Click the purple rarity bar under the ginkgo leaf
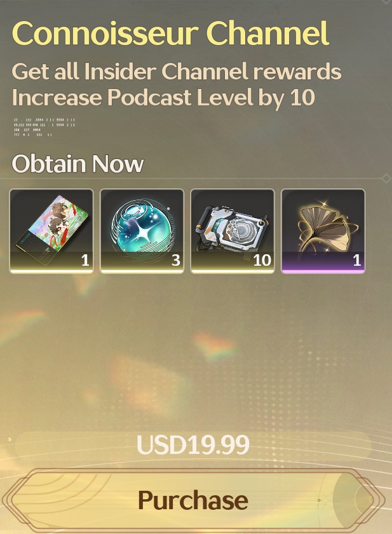The width and height of the screenshot is (392, 534). pyautogui.click(x=323, y=271)
